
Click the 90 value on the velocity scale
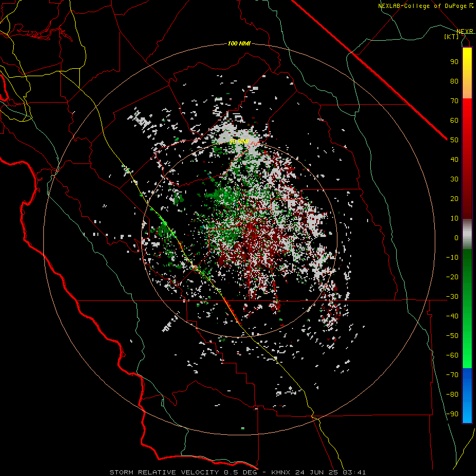454,62
